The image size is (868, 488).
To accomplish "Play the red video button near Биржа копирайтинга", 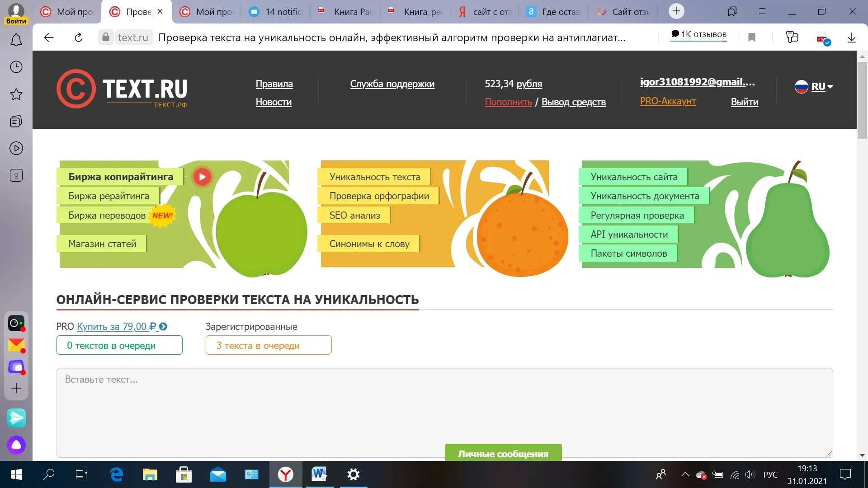I will [x=202, y=177].
